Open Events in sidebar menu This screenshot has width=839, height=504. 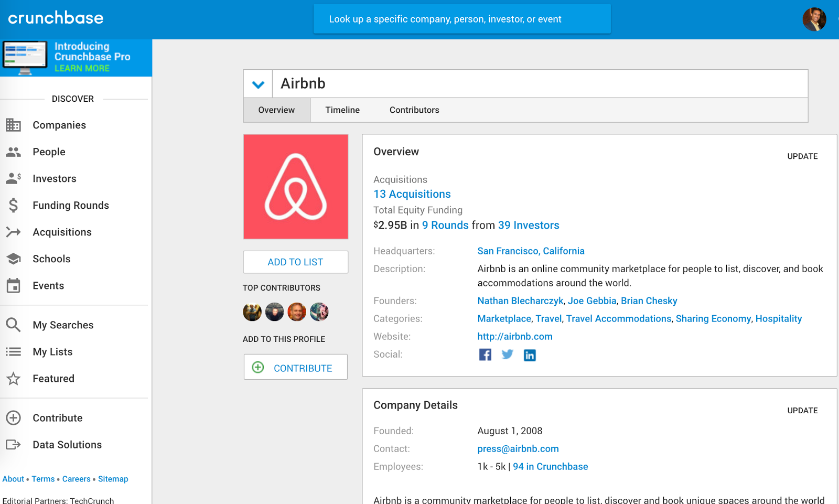point(48,285)
